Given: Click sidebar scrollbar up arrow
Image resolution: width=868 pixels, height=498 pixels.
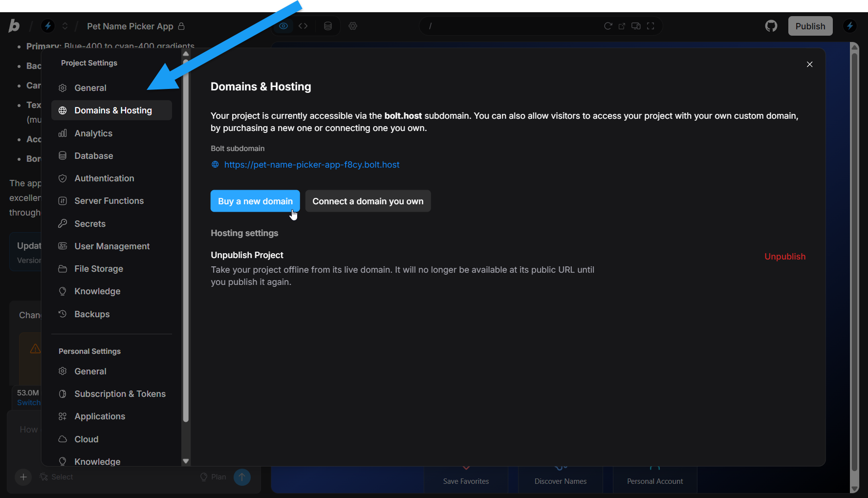Looking at the screenshot, I should [x=186, y=54].
